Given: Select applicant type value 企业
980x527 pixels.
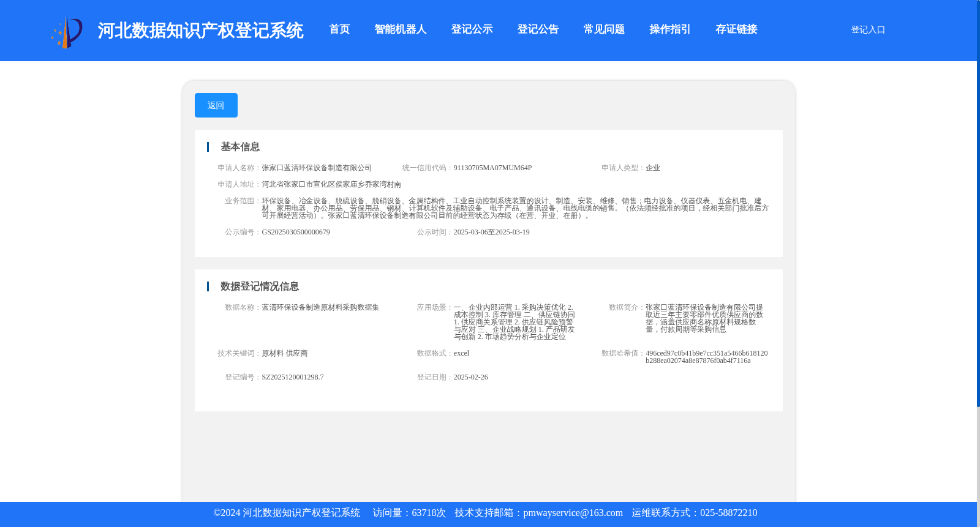Looking at the screenshot, I should pos(653,168).
